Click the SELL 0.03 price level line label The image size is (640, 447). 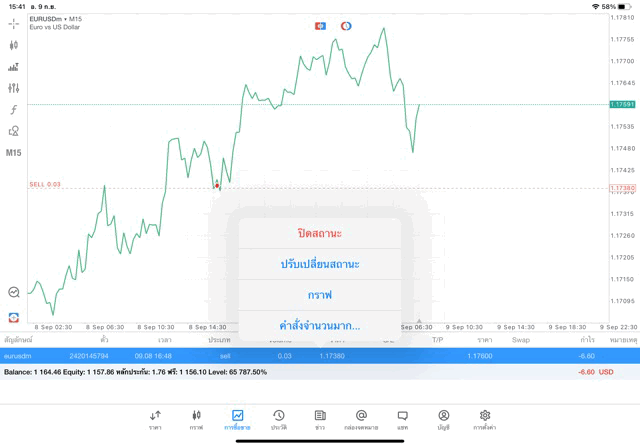point(45,184)
